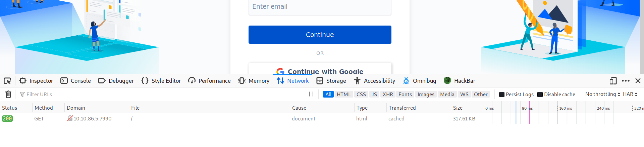Switch to the Console tab
Screen dimensions: 644x147
pos(75,81)
